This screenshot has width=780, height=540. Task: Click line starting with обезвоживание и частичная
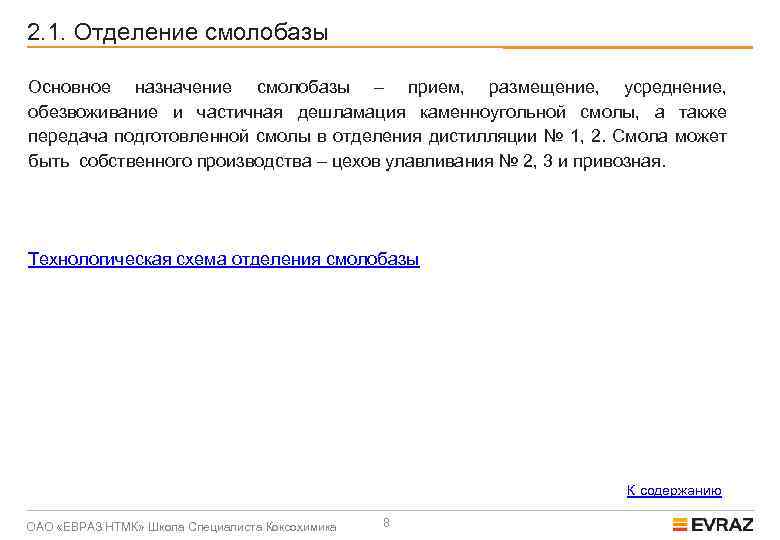point(377,112)
